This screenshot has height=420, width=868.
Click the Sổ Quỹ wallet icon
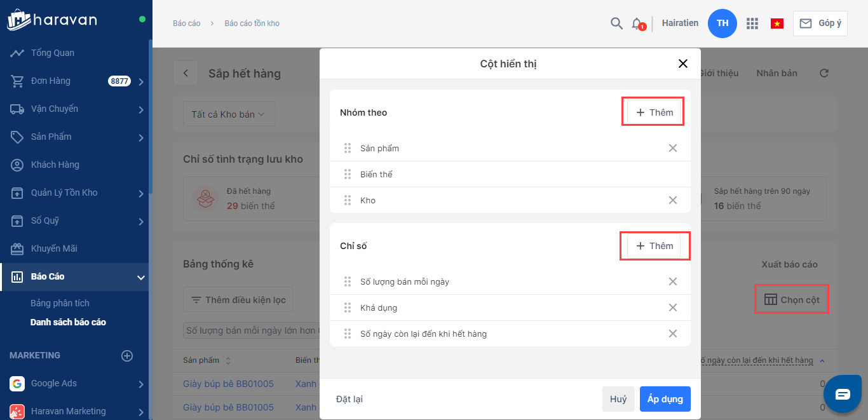(x=17, y=220)
